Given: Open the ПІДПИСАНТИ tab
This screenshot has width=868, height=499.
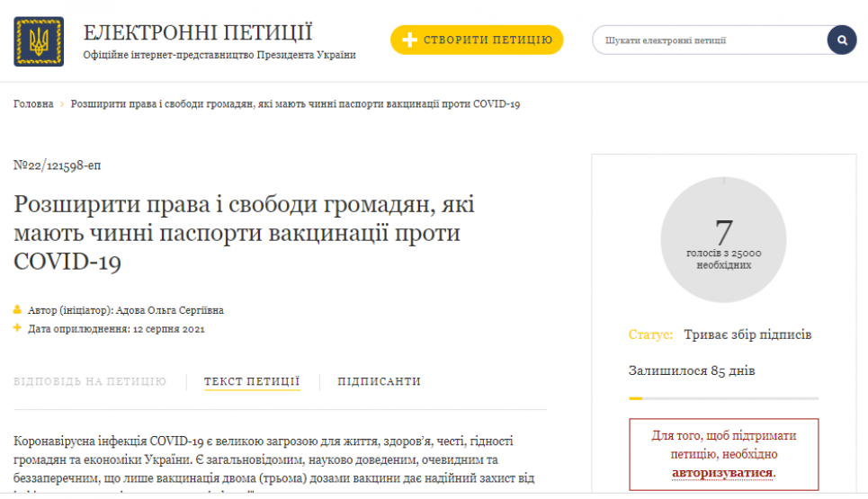Looking at the screenshot, I should [379, 381].
